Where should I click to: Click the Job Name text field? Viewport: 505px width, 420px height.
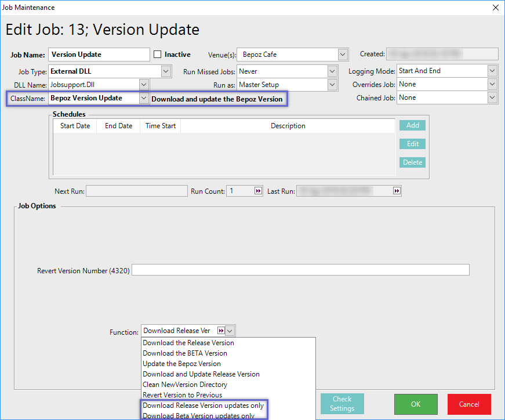[x=99, y=55]
